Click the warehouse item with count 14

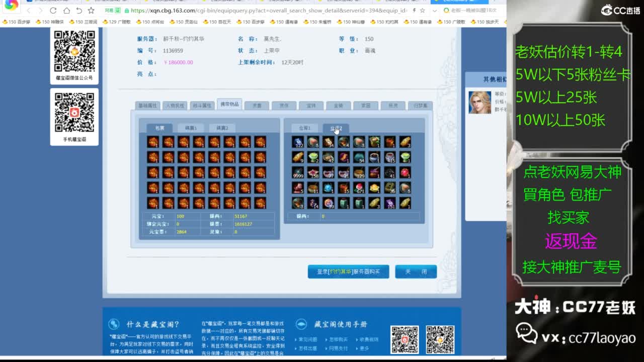click(313, 203)
